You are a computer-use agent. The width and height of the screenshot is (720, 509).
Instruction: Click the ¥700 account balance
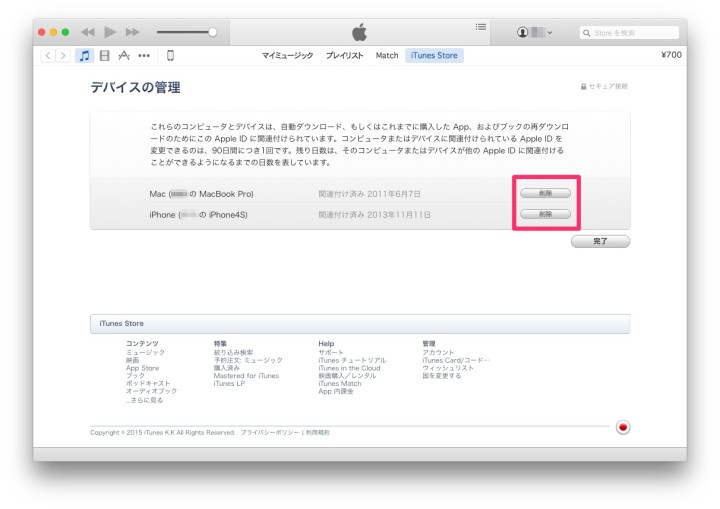pyautogui.click(x=671, y=55)
